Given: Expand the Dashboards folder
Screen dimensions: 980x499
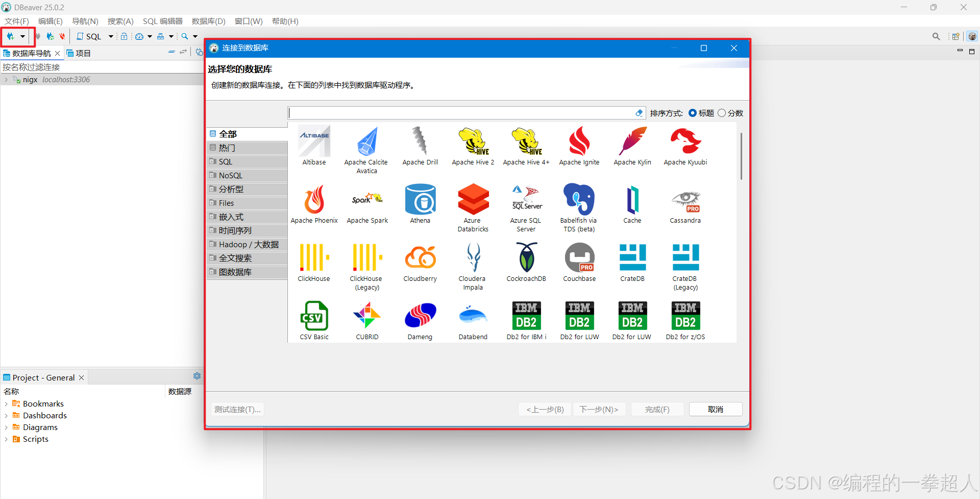Looking at the screenshot, I should pyautogui.click(x=6, y=416).
